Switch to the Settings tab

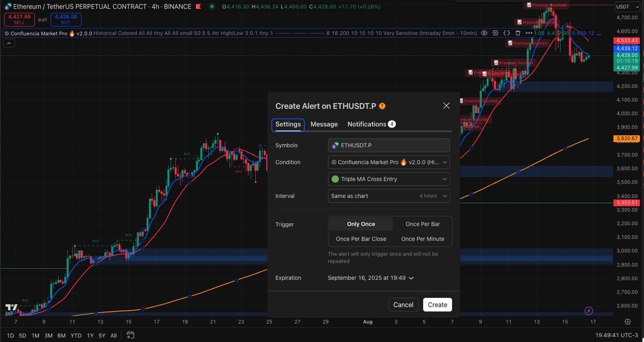[288, 124]
